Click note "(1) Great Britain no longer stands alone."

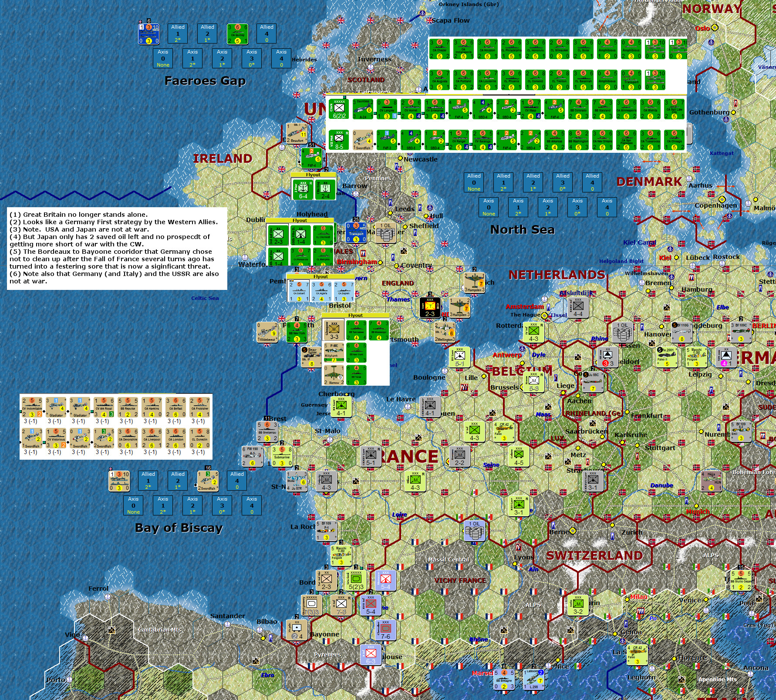[79, 215]
